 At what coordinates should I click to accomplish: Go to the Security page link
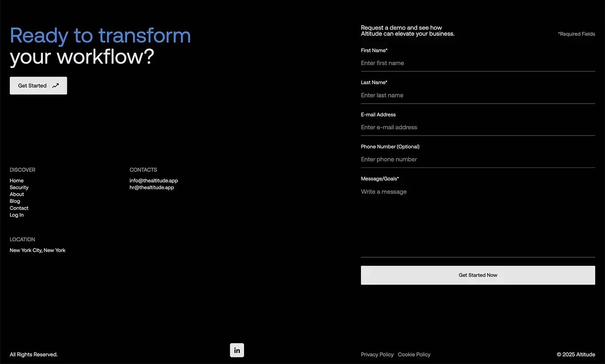pyautogui.click(x=19, y=187)
